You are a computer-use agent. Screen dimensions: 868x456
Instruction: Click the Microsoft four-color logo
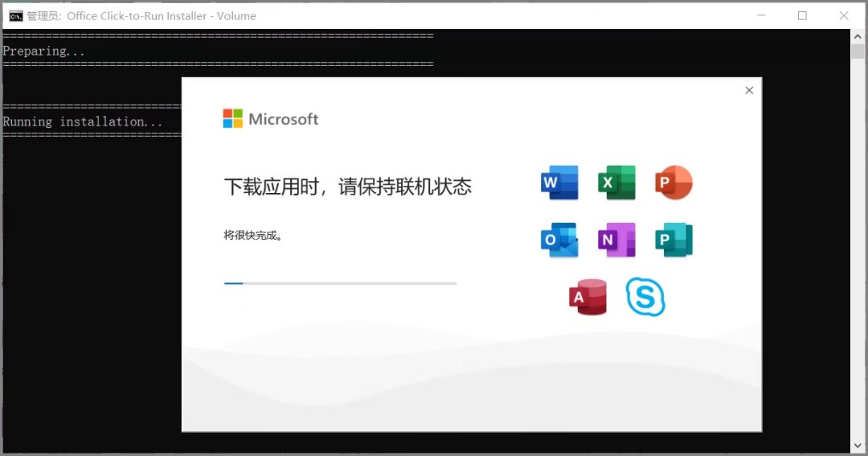click(232, 118)
